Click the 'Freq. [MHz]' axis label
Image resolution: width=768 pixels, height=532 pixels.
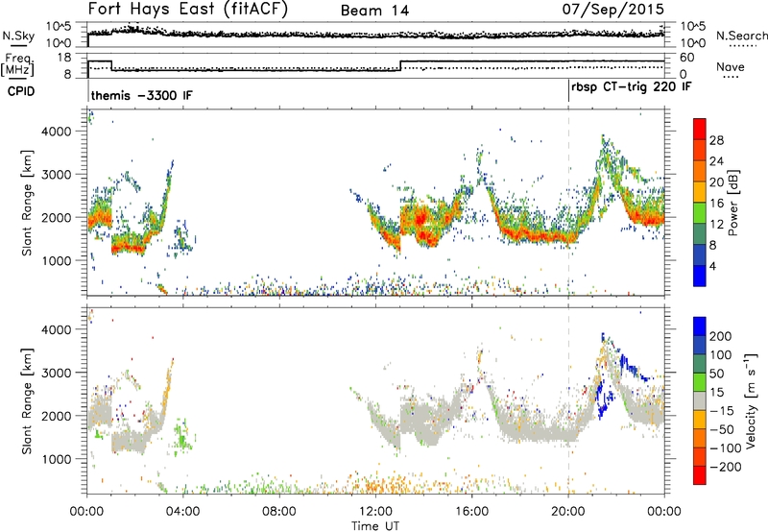point(18,64)
